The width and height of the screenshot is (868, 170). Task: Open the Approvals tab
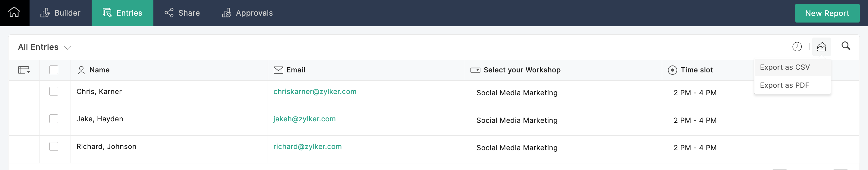tap(247, 13)
